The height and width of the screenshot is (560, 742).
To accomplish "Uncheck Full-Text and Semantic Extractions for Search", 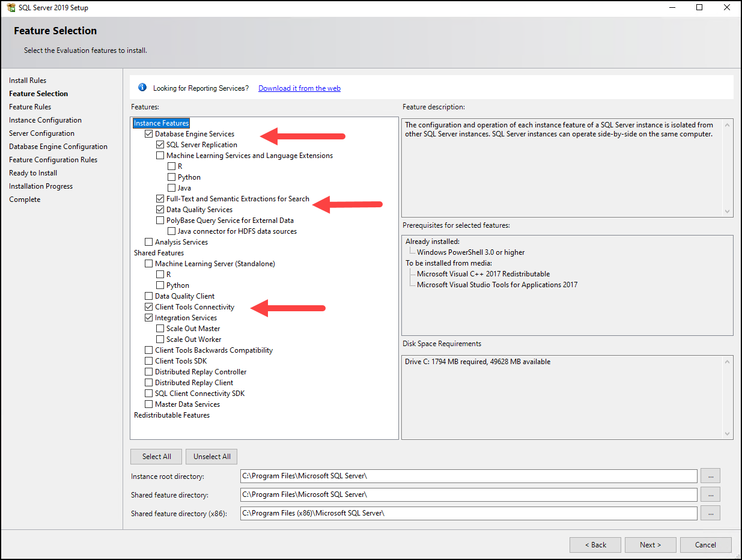I will coord(160,199).
